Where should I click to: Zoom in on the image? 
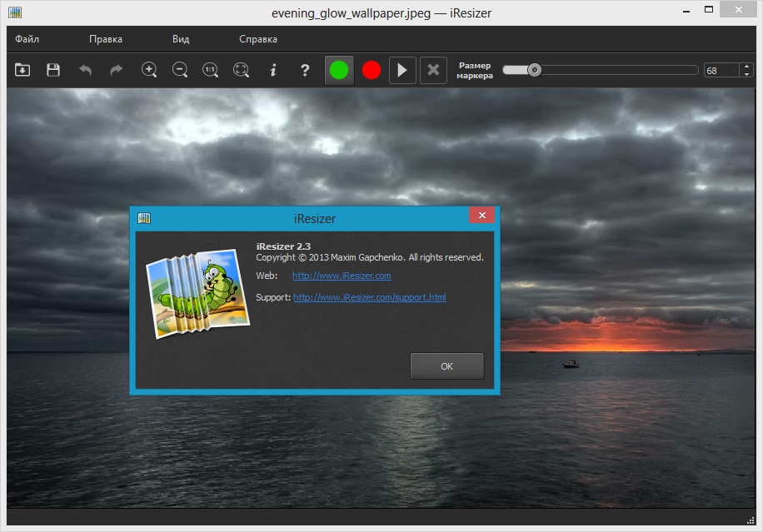pos(149,70)
